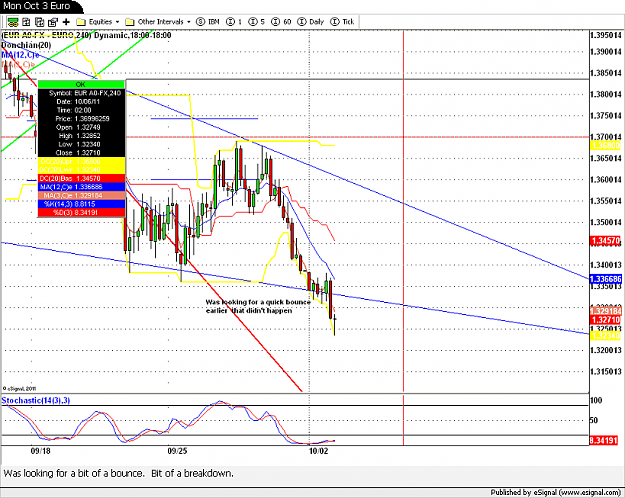Click the chart title EUR A0-FX 240 Dynamic

click(86, 35)
